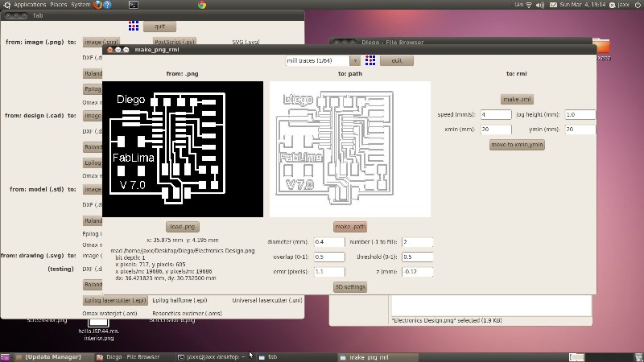The image size is (644, 362).
Task: Open the workspace switcher in bottom panel
Action: pos(576,357)
